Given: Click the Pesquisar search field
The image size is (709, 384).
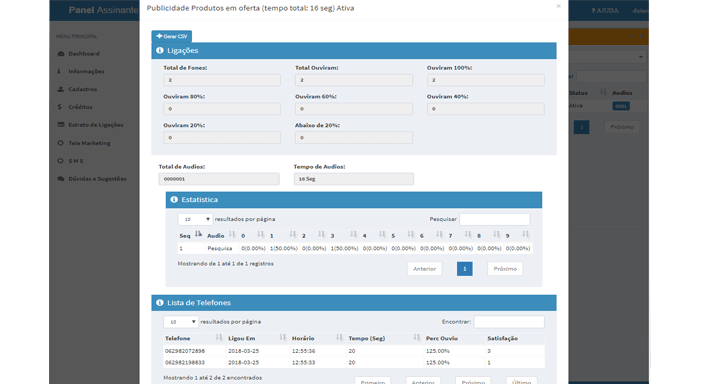Looking at the screenshot, I should click(495, 219).
